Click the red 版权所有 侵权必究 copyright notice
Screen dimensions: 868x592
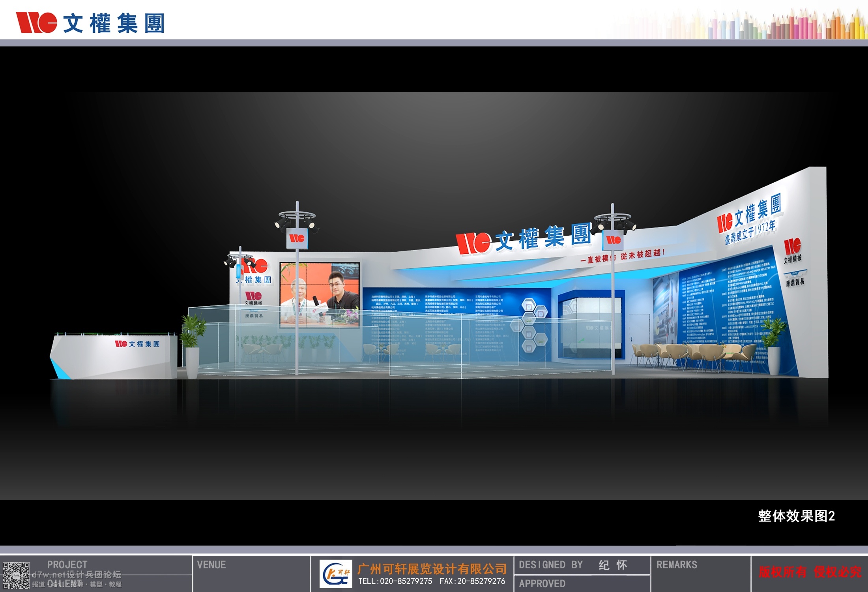pos(810,572)
